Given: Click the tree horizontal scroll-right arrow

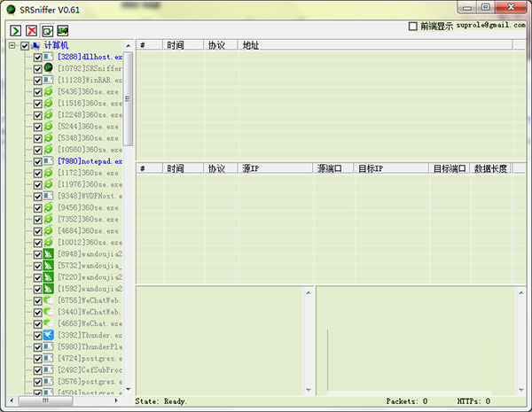Looking at the screenshot, I should (x=116, y=400).
